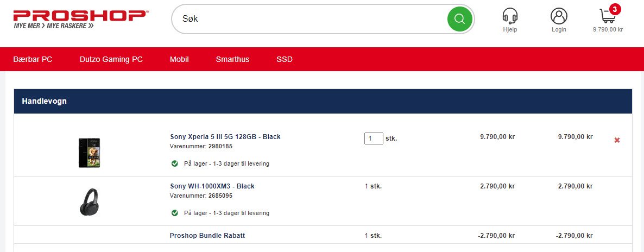Open the Sony Xperia 5 III product link
The height and width of the screenshot is (252, 644).
pyautogui.click(x=225, y=136)
